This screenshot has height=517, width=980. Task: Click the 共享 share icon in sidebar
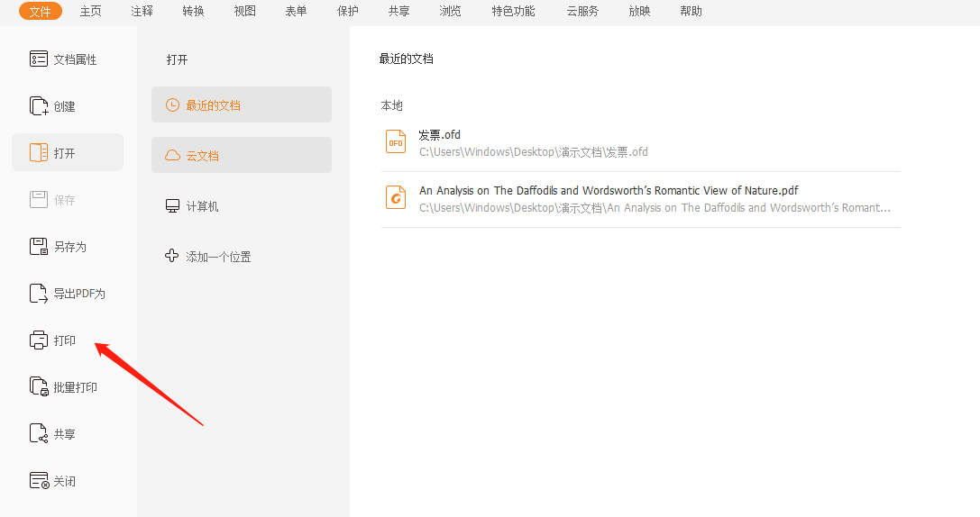point(39,434)
